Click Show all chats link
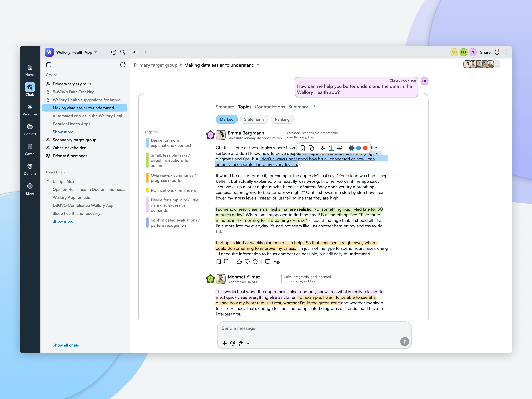This screenshot has height=399, width=532. pyautogui.click(x=66, y=345)
